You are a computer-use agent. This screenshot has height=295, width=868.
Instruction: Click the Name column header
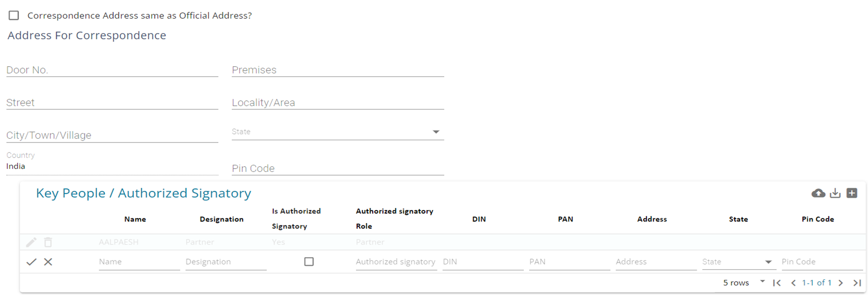(135, 219)
